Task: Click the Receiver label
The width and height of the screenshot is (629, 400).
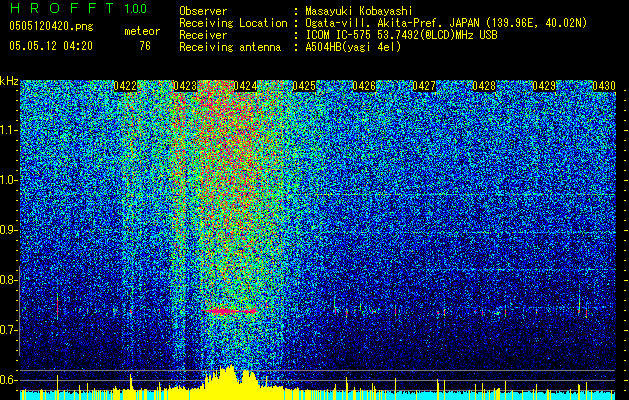Action: (203, 35)
